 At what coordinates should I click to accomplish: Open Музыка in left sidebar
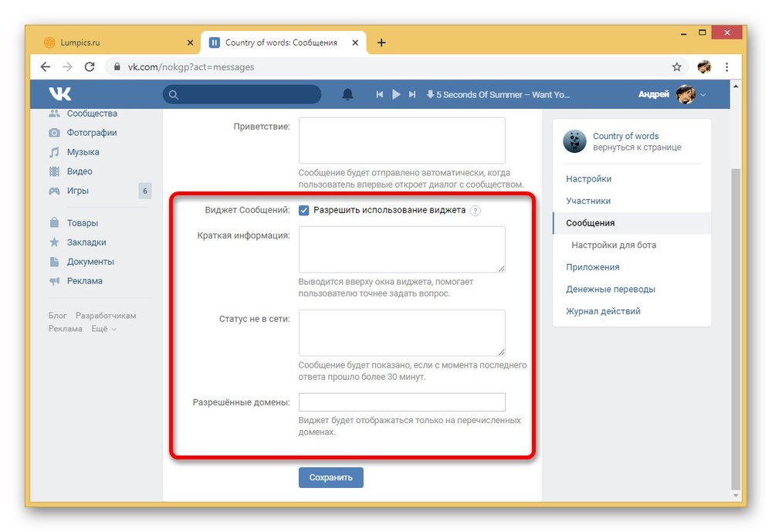tap(83, 151)
